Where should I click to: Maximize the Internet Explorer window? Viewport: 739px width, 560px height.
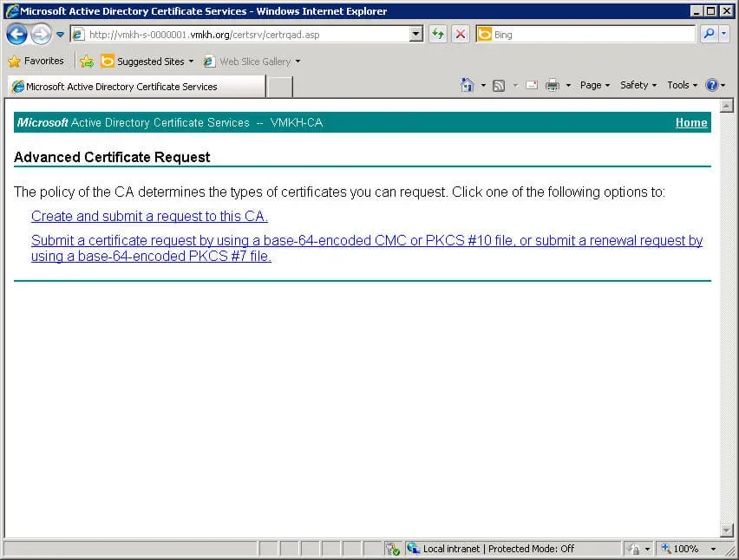(711, 10)
